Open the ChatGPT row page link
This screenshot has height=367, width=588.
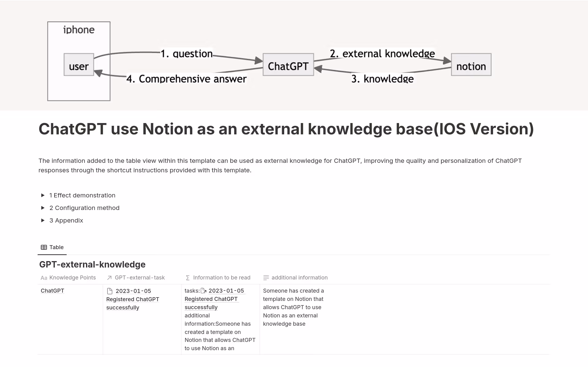point(52,290)
